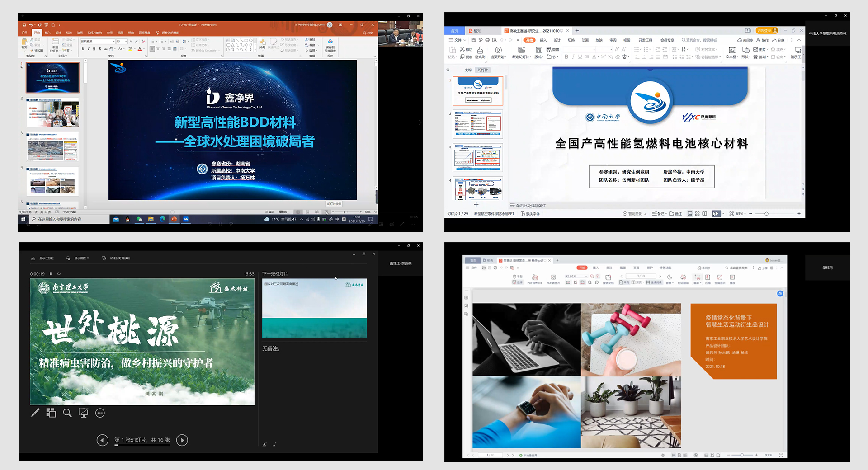Open the see-all-slides grid in Presenter View
The width and height of the screenshot is (868, 470).
coord(51,413)
